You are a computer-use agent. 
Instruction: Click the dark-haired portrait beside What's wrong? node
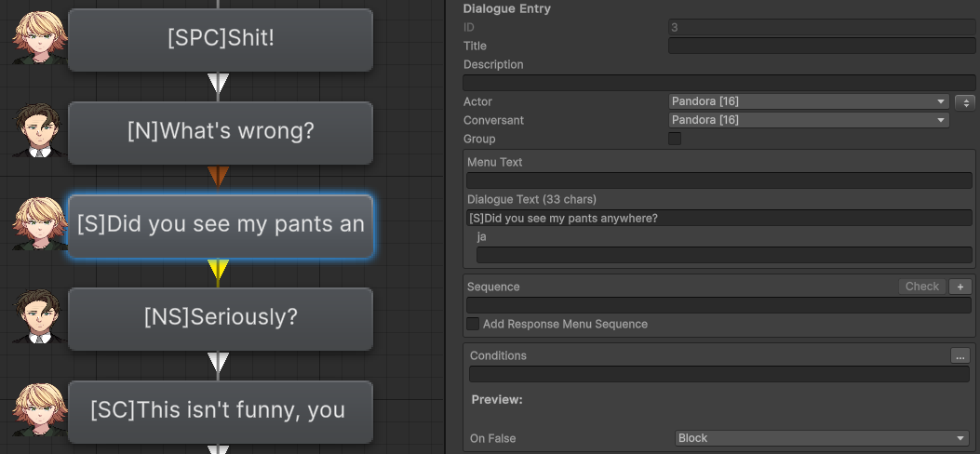click(40, 130)
